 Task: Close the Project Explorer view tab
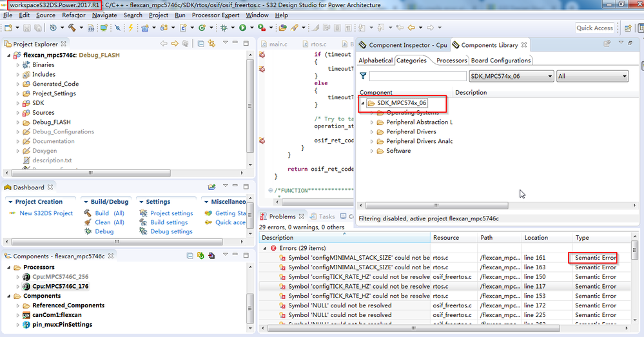[x=64, y=44]
